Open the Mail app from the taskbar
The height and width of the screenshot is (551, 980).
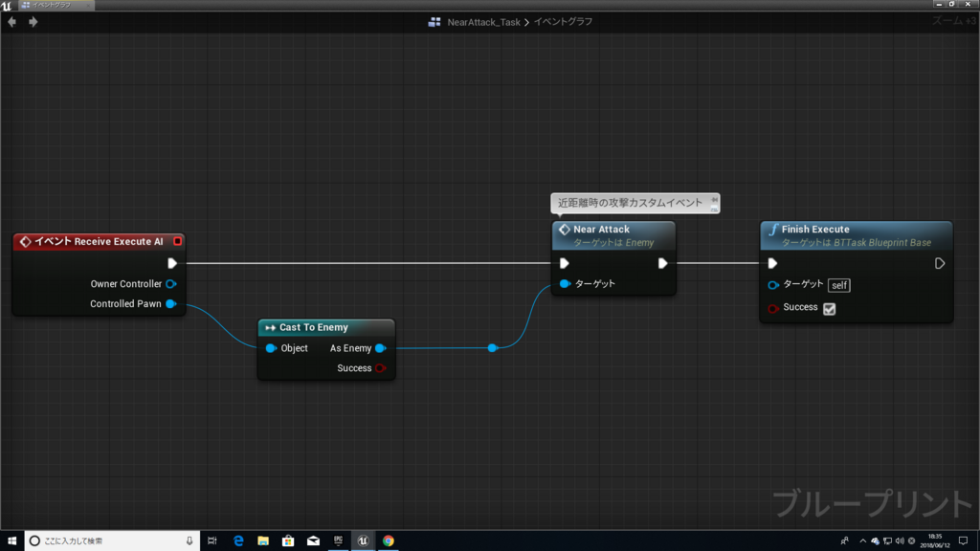313,540
